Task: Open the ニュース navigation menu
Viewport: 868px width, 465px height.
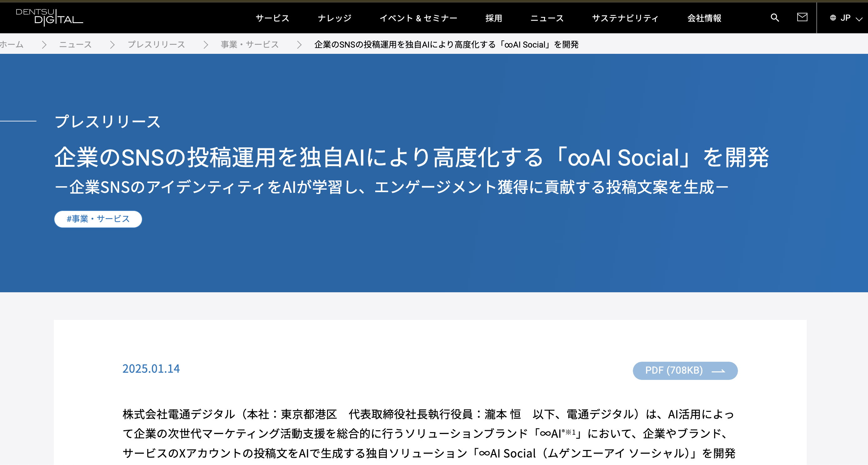Action: [x=547, y=18]
